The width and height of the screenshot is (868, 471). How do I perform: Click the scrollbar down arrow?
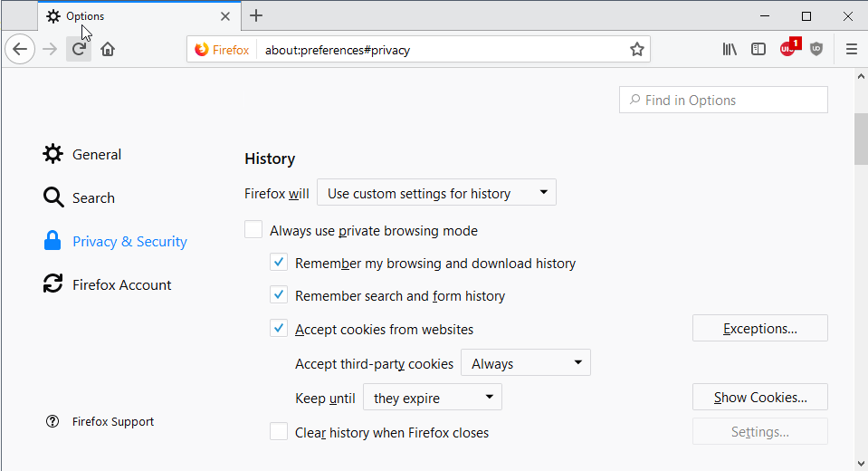click(861, 463)
